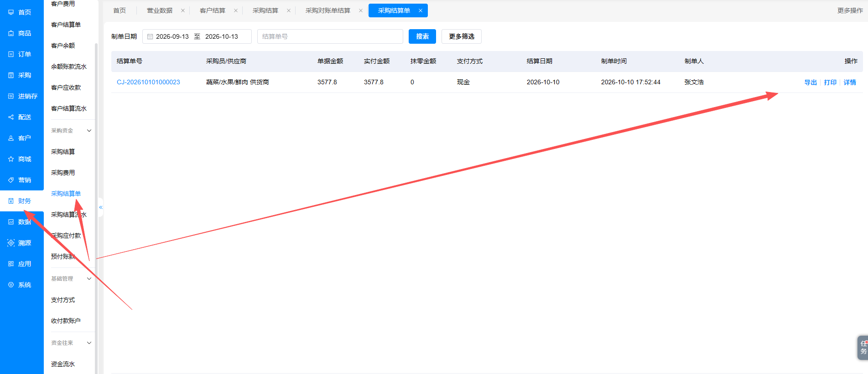
Task: Go to 配送 delivery sidebar icon
Action: 11,117
